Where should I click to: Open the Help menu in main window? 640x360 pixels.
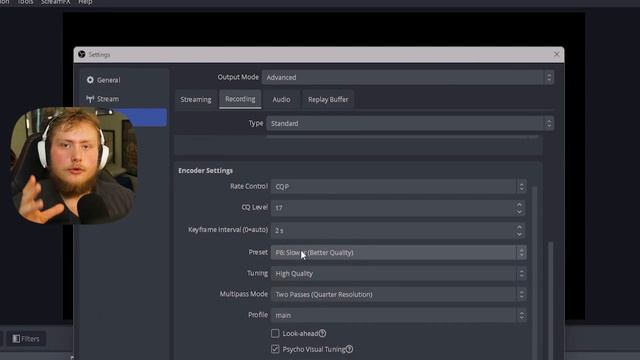pyautogui.click(x=85, y=2)
